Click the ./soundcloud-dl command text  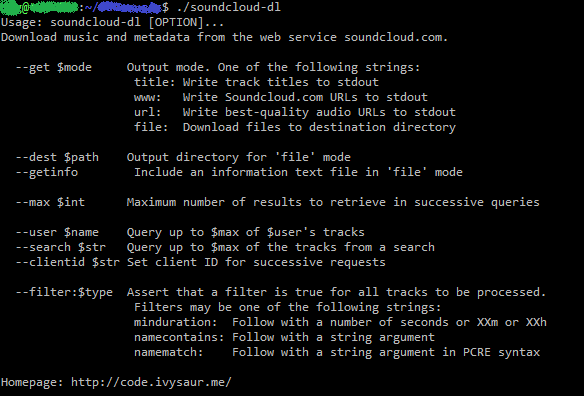pyautogui.click(x=229, y=7)
